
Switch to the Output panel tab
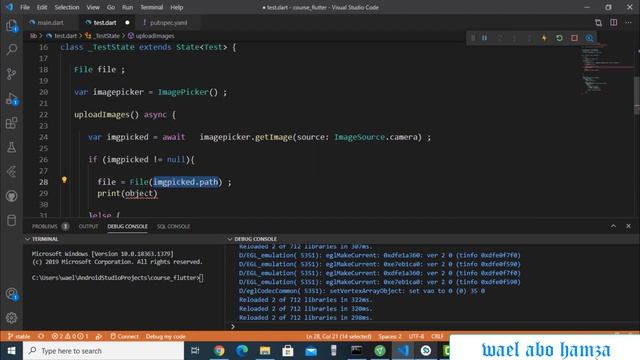pos(88,226)
